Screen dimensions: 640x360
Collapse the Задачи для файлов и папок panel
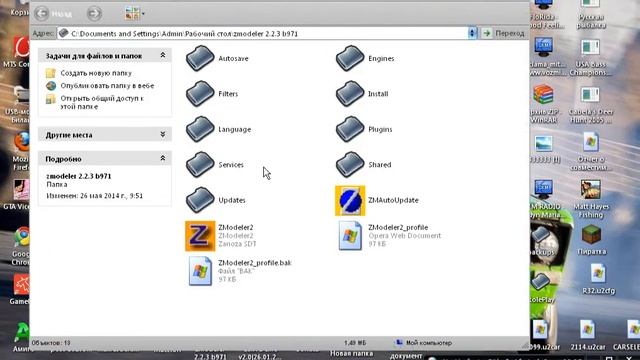tap(162, 55)
